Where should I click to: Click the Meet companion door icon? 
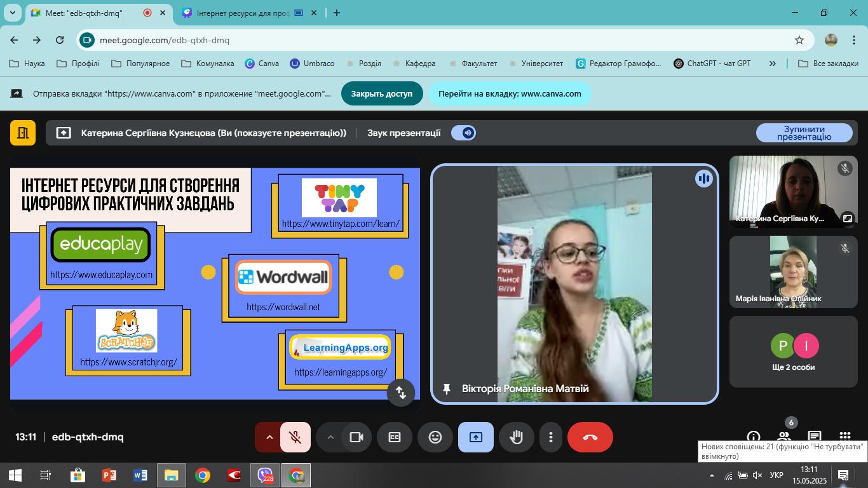point(23,133)
